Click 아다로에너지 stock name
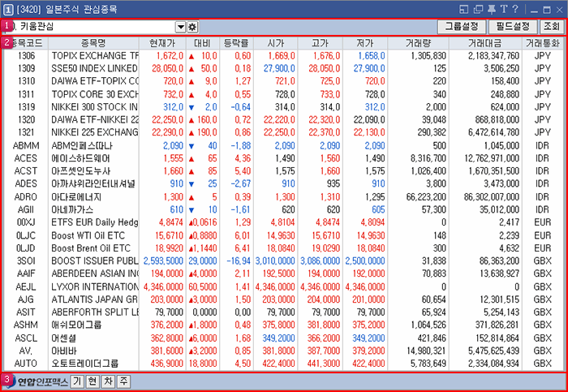The width and height of the screenshot is (568, 392). [76, 196]
